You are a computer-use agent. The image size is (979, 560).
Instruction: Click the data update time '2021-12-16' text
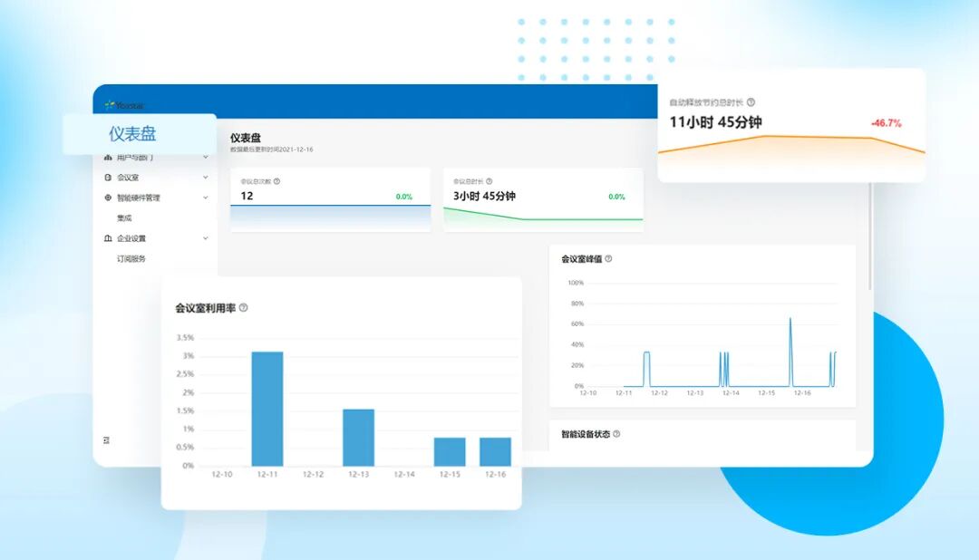(296, 150)
